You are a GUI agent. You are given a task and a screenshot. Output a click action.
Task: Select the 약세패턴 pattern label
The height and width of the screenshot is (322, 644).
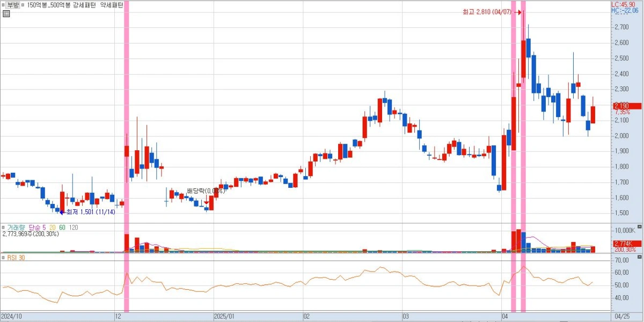(113, 5)
